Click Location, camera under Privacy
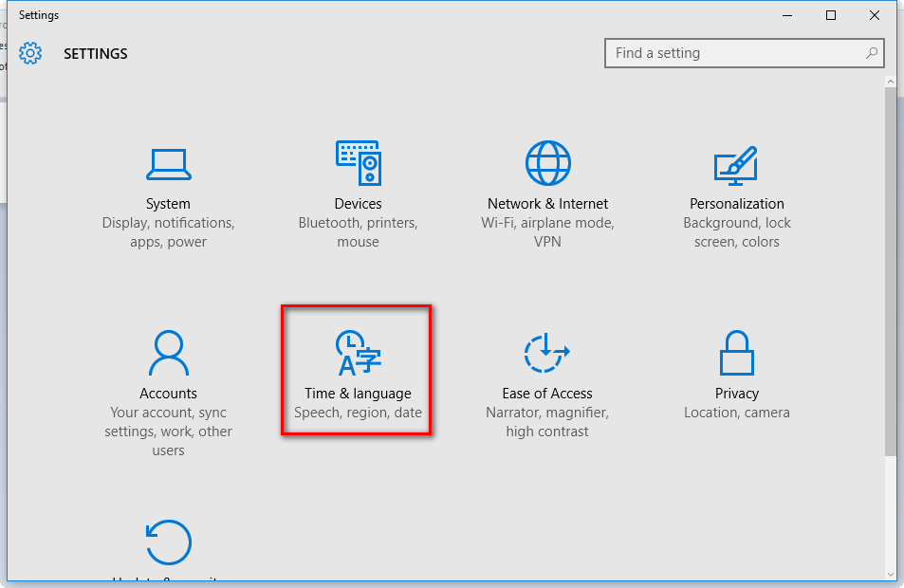Image resolution: width=904 pixels, height=588 pixels. 737,412
